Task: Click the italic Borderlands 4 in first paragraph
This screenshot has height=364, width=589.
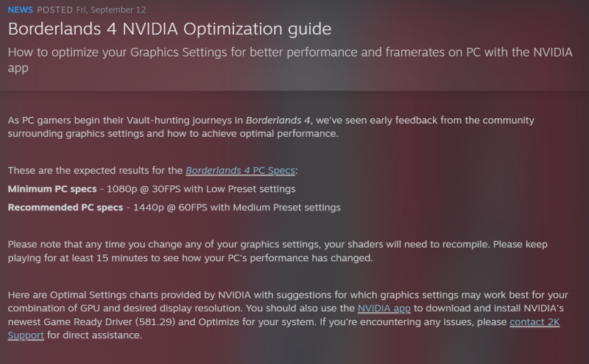Action: coord(278,121)
